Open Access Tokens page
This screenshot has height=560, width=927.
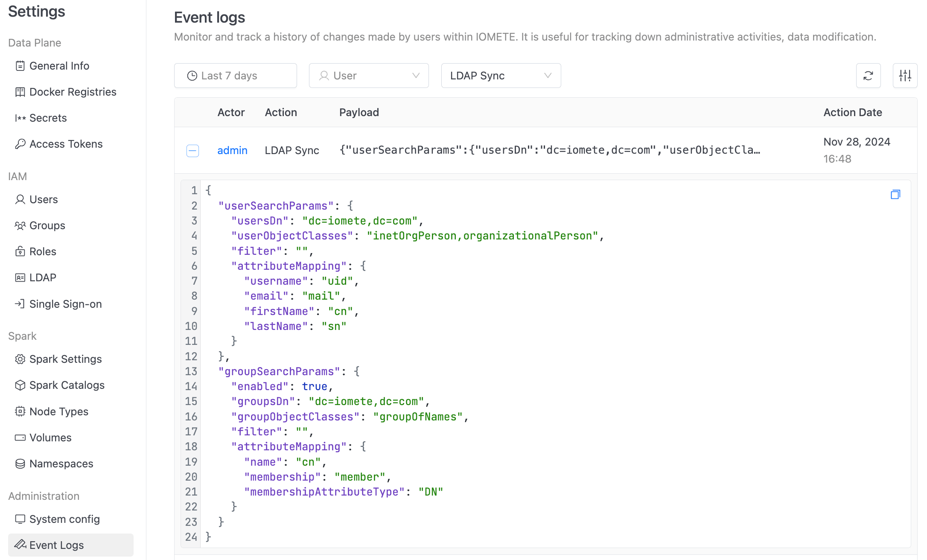click(66, 144)
